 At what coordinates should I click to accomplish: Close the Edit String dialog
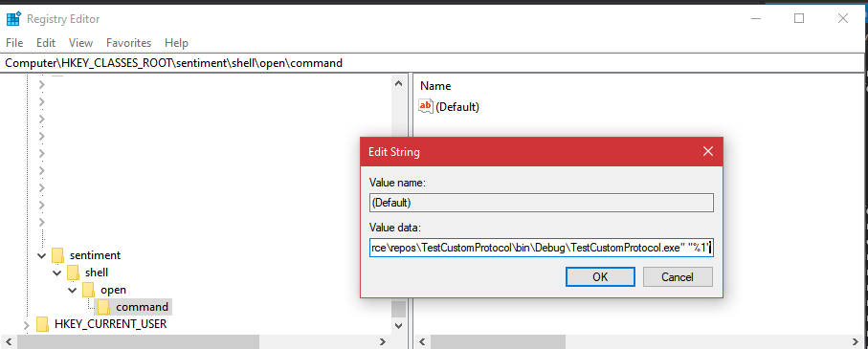click(x=707, y=151)
